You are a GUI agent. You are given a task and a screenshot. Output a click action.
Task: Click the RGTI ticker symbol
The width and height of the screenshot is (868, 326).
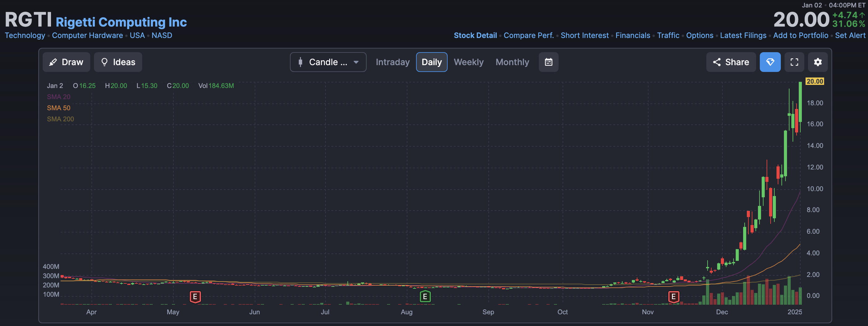(28, 19)
